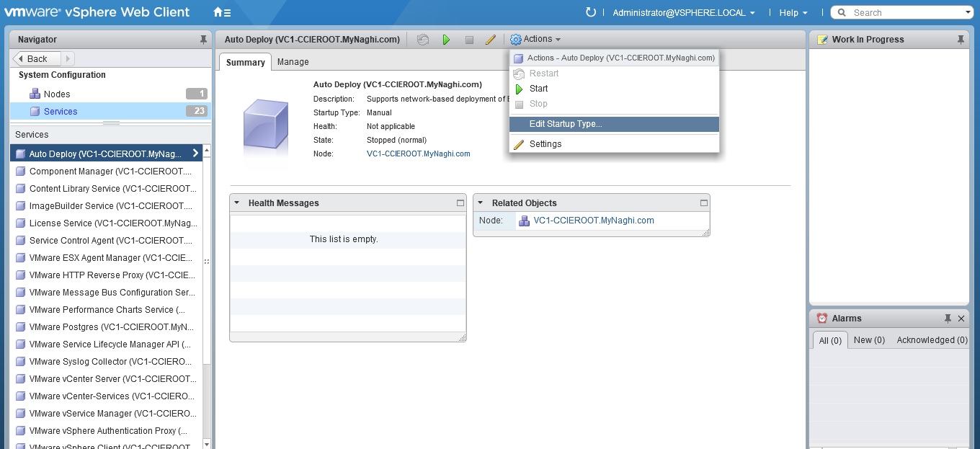Click the refresh icon in top bar

coord(591,12)
